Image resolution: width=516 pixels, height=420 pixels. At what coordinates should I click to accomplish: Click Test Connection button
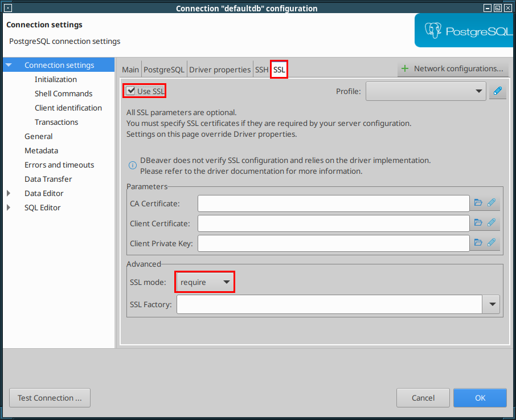coord(50,398)
